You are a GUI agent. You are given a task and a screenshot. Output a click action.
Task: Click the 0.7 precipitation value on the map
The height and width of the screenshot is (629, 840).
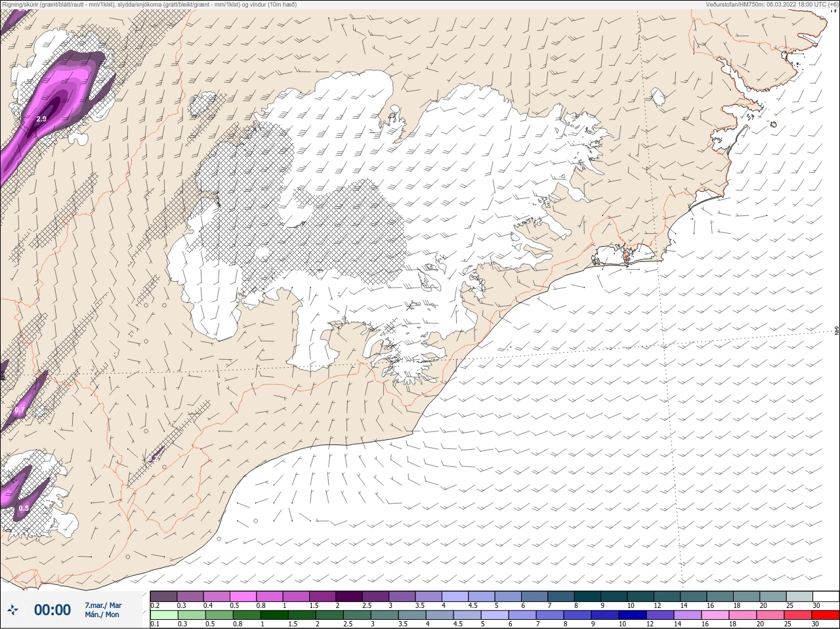point(20,410)
